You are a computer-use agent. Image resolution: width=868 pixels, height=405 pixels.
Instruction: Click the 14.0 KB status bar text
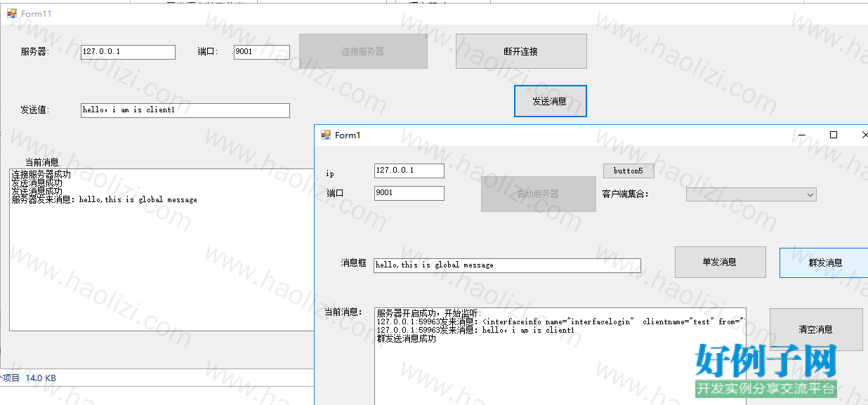pos(41,378)
